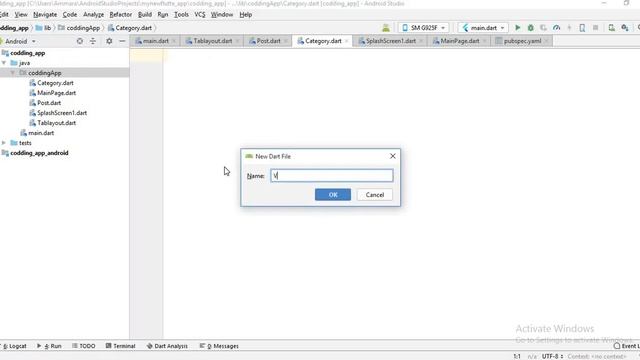The width and height of the screenshot is (640, 360).
Task: Collapse the coddingApp package node
Action: pos(13,73)
